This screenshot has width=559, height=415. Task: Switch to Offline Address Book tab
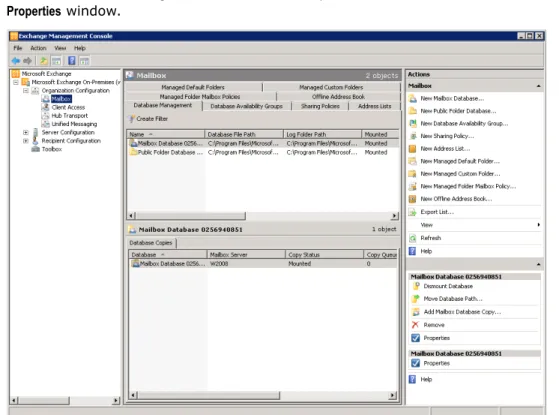(x=338, y=97)
